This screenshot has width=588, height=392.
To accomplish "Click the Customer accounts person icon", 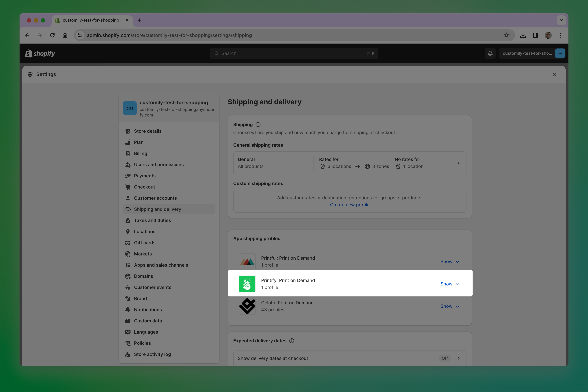I will pyautogui.click(x=128, y=198).
